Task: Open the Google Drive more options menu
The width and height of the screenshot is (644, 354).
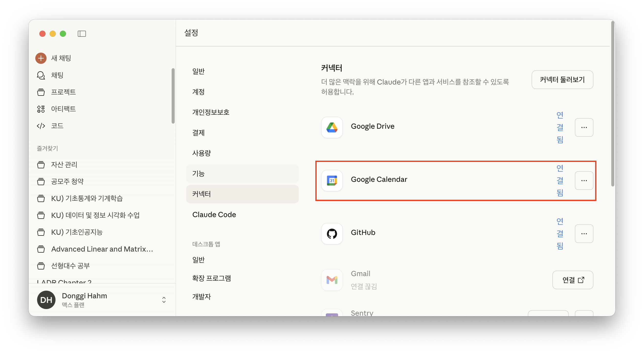Action: (x=584, y=127)
